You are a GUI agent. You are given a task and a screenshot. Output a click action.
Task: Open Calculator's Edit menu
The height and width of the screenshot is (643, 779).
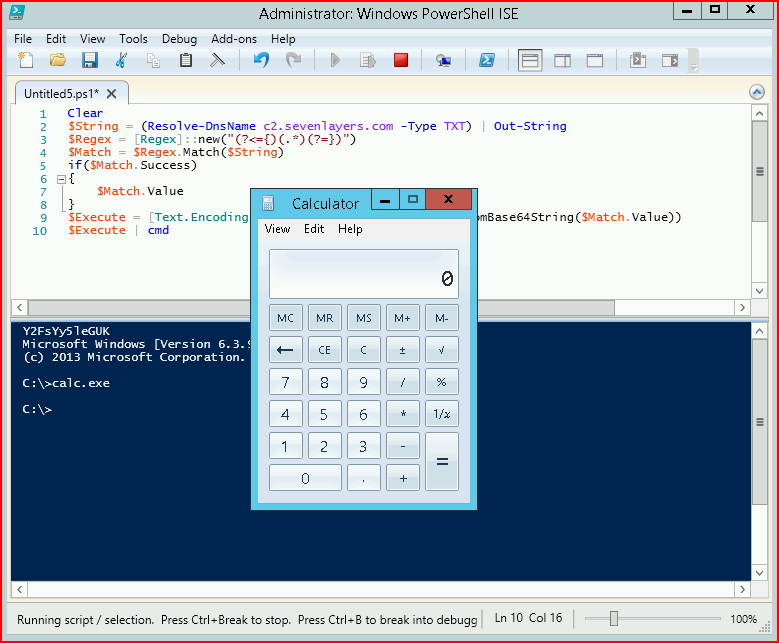(x=314, y=229)
